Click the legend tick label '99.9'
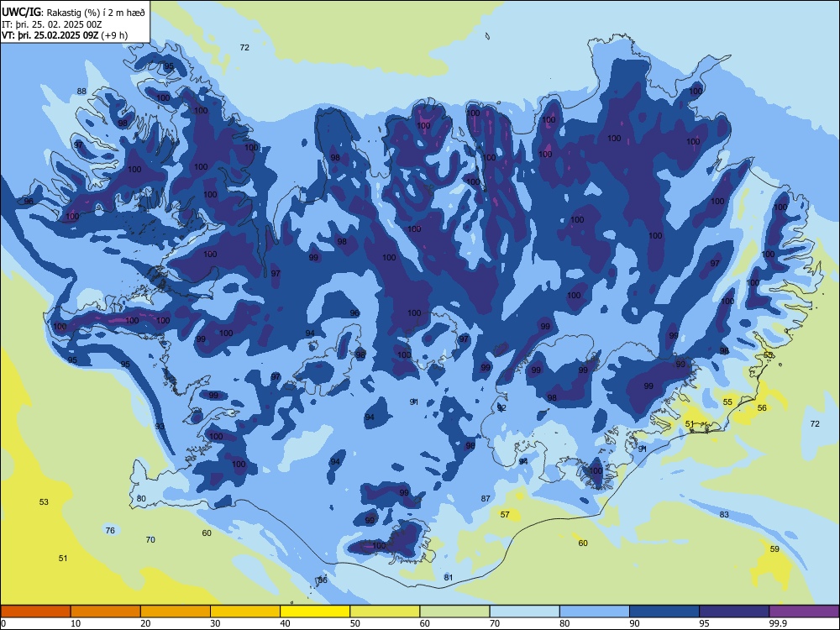Image resolution: width=840 pixels, height=630 pixels. [777, 623]
